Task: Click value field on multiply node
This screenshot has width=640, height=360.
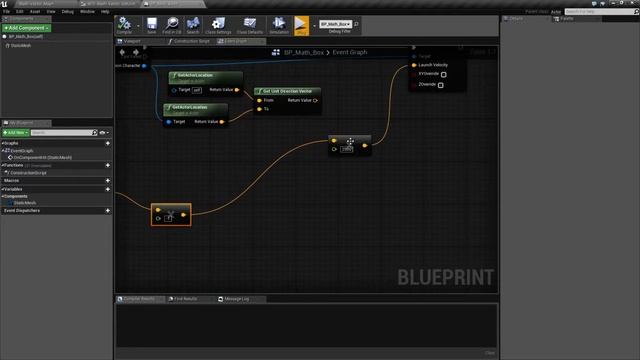Action: [347, 149]
